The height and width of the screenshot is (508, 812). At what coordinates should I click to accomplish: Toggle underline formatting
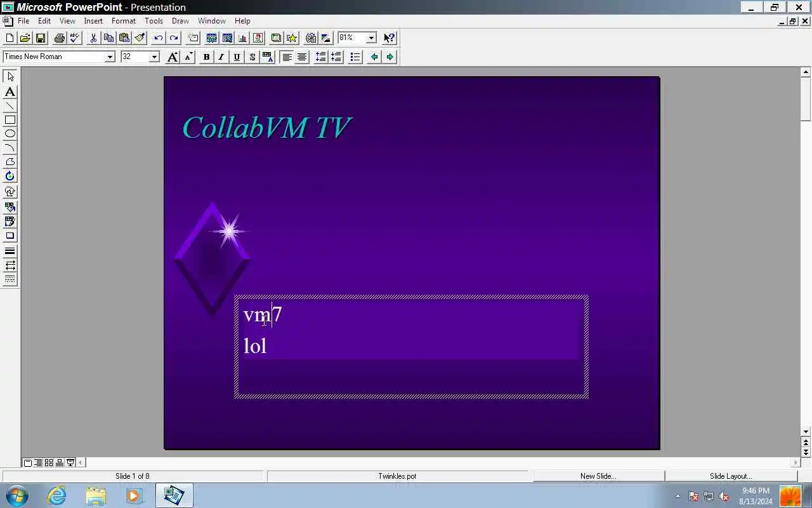coord(237,57)
